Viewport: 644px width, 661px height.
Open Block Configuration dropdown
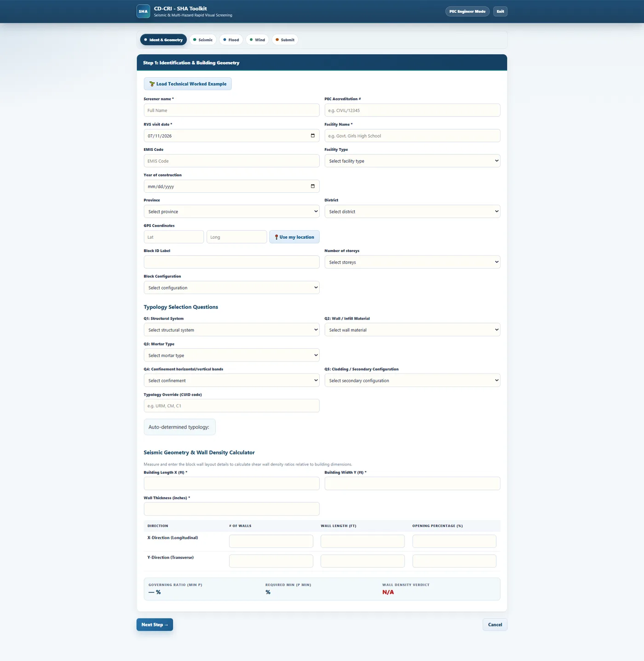coord(231,287)
